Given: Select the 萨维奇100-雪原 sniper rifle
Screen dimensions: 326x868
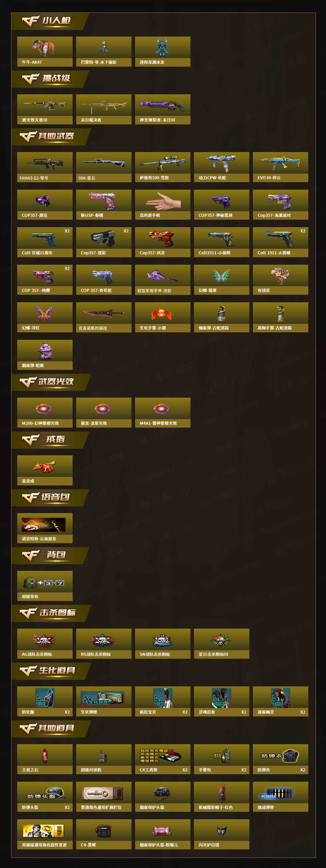Looking at the screenshot, I should pyautogui.click(x=163, y=167).
